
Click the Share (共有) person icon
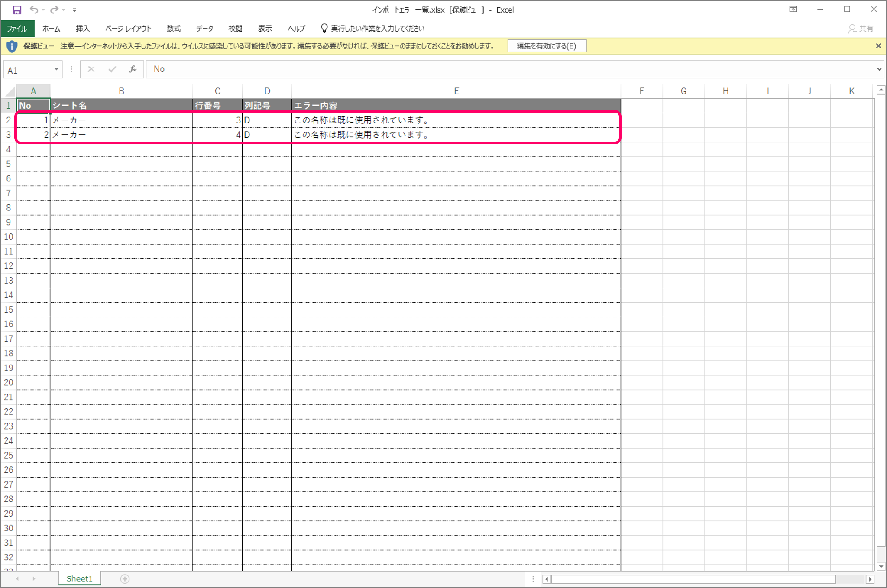coord(852,29)
